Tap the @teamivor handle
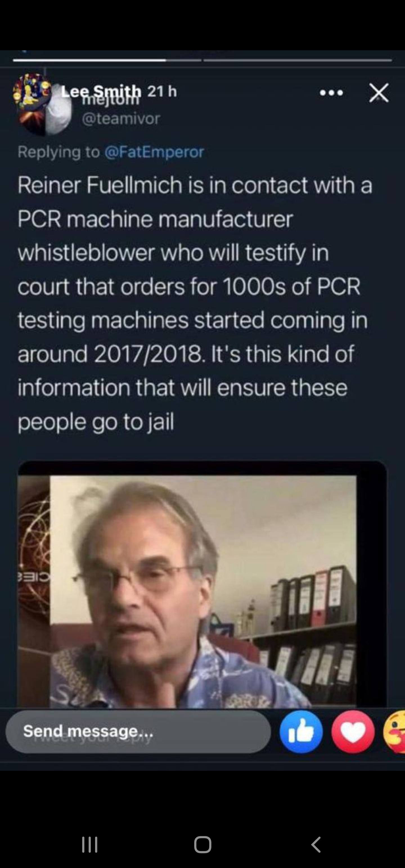This screenshot has width=405, height=868. tap(121, 119)
